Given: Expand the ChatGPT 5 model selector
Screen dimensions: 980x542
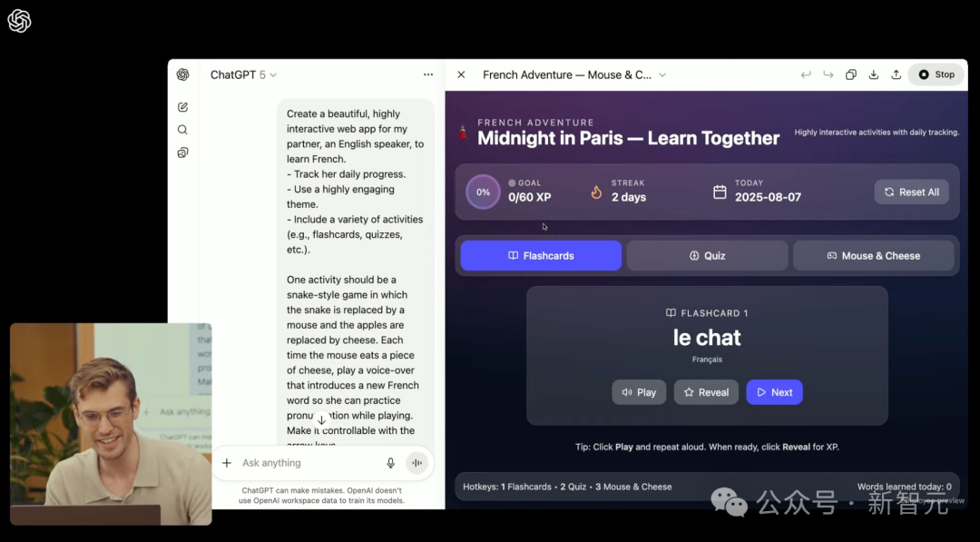Looking at the screenshot, I should pyautogui.click(x=244, y=74).
